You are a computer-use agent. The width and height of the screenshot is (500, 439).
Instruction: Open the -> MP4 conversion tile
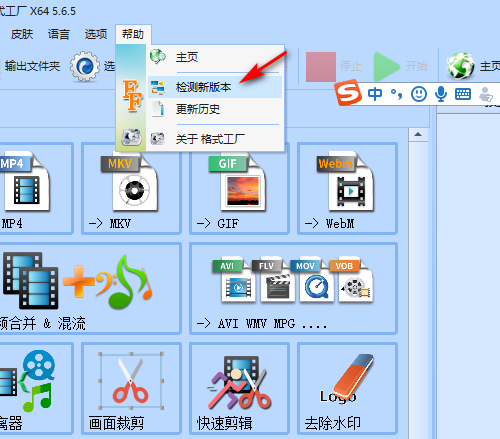coord(36,188)
